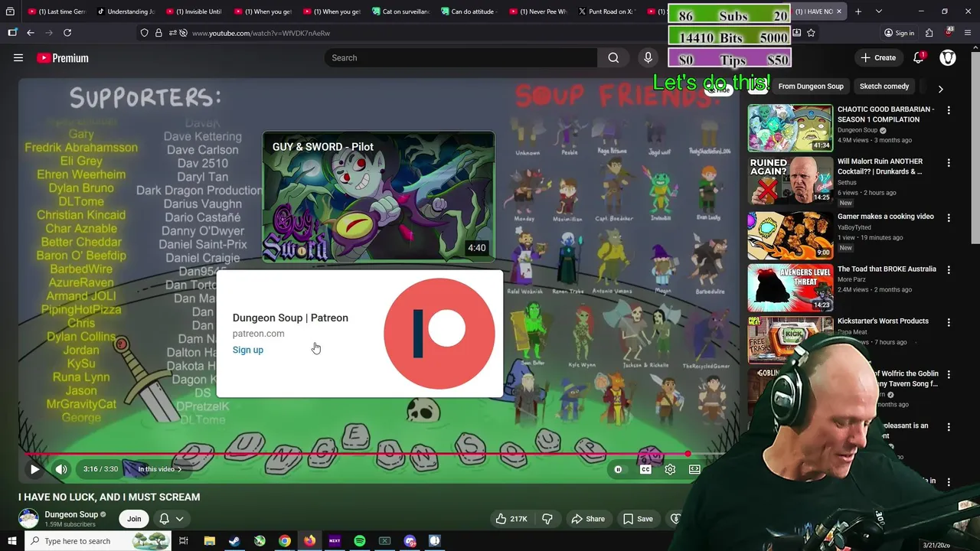Switch to the Understanding Jo browser tab
The height and width of the screenshot is (551, 980).
click(x=126, y=11)
